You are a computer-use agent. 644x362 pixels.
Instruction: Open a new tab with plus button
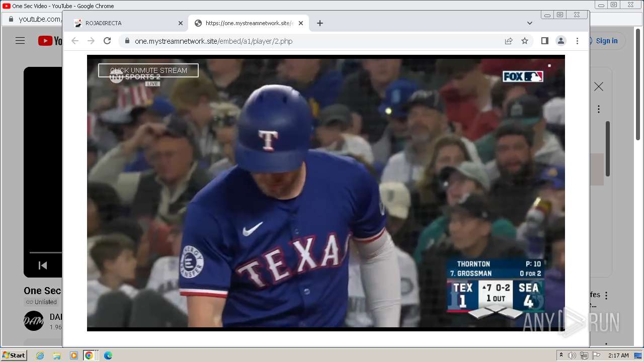[320, 23]
